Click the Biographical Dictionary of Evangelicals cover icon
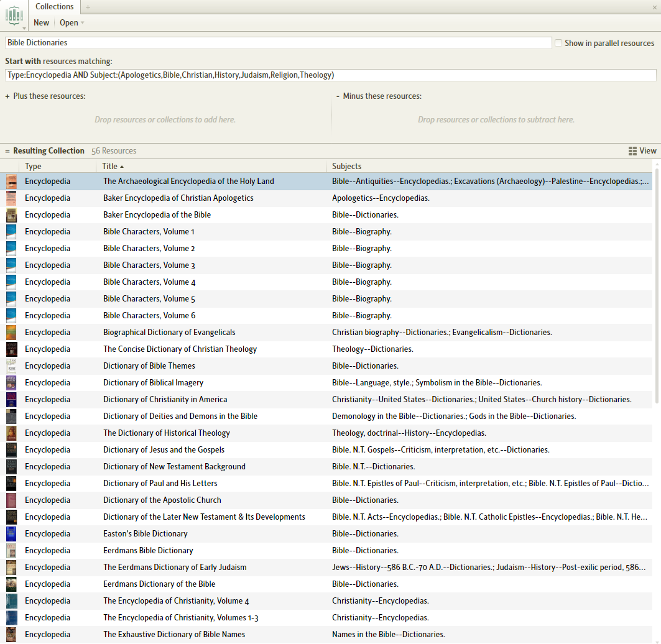661x644 pixels. point(11,333)
